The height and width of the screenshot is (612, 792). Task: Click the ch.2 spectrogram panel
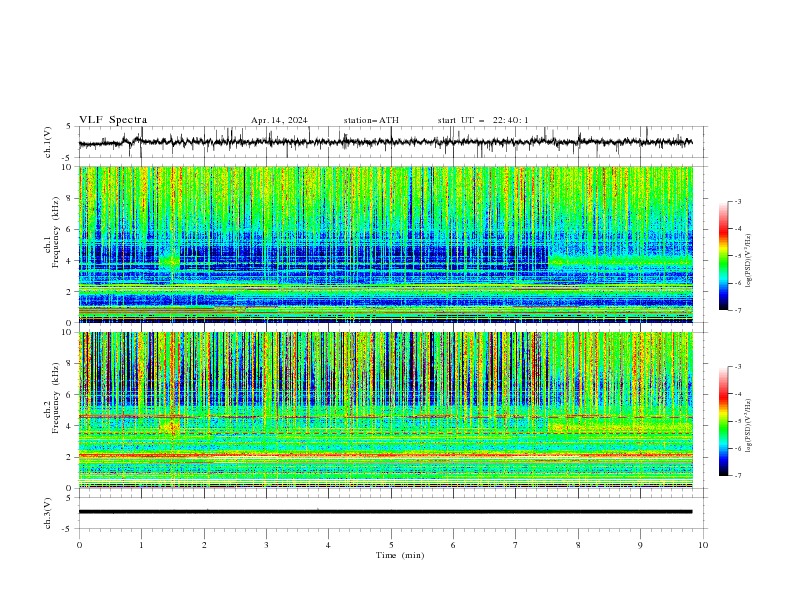[386, 410]
